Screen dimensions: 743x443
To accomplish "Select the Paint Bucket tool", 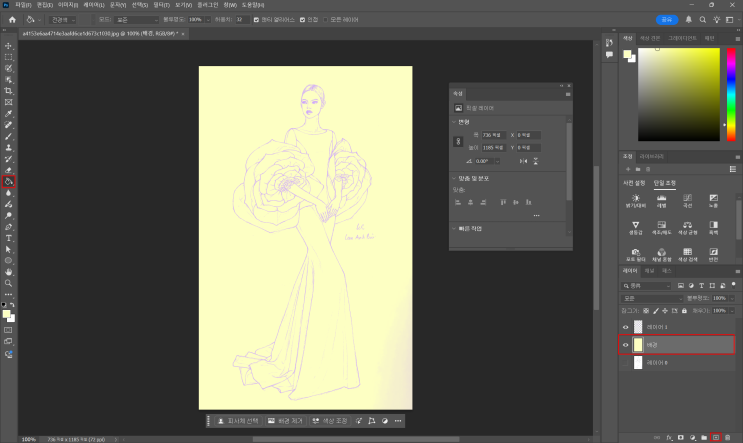I will (x=9, y=182).
